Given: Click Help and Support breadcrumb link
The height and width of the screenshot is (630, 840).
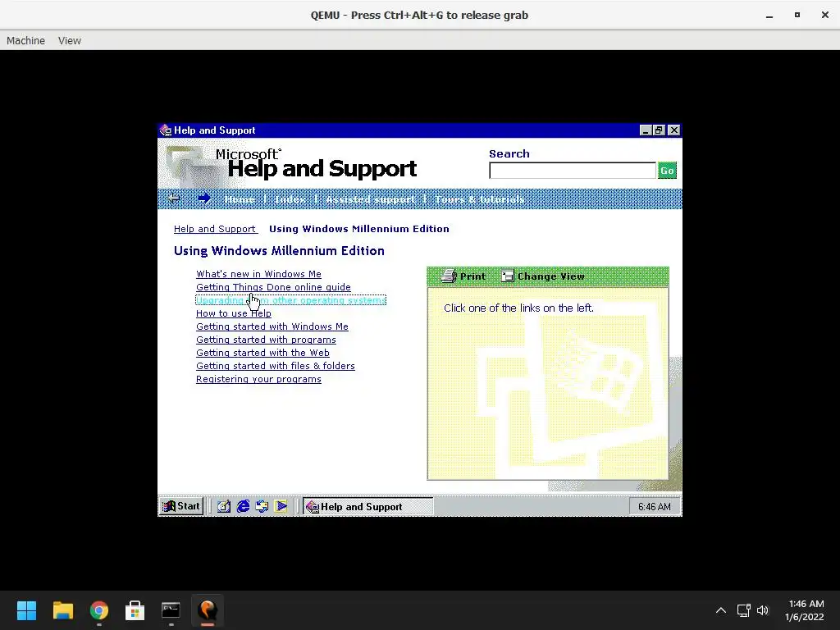Looking at the screenshot, I should [x=215, y=229].
